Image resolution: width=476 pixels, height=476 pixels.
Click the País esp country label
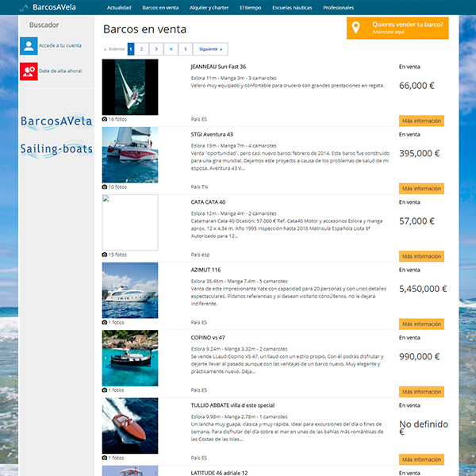pyautogui.click(x=200, y=255)
